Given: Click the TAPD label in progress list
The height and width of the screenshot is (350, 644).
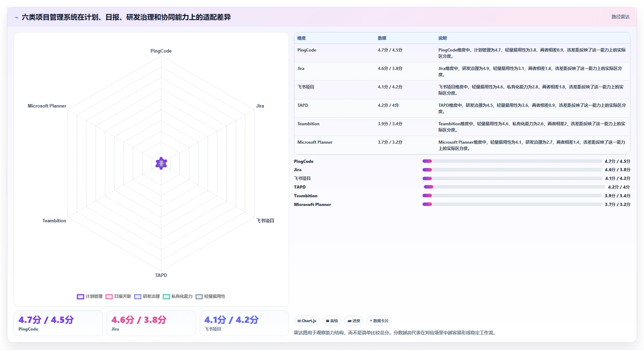Looking at the screenshot, I should click(300, 187).
